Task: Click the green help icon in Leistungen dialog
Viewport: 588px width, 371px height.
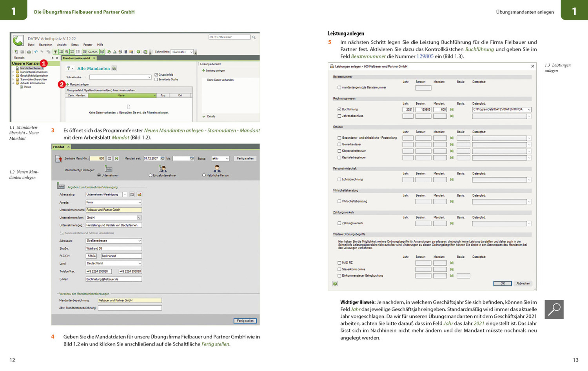Action: pos(335,283)
